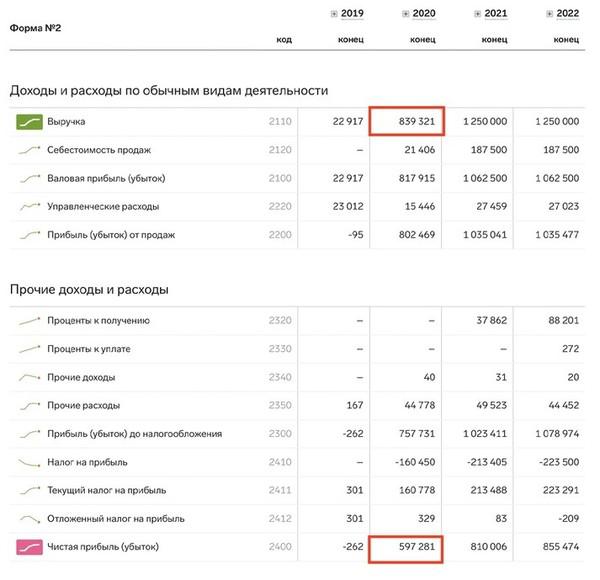Expand the 2020 column with plus icon
The image size is (600, 580).
click(406, 14)
